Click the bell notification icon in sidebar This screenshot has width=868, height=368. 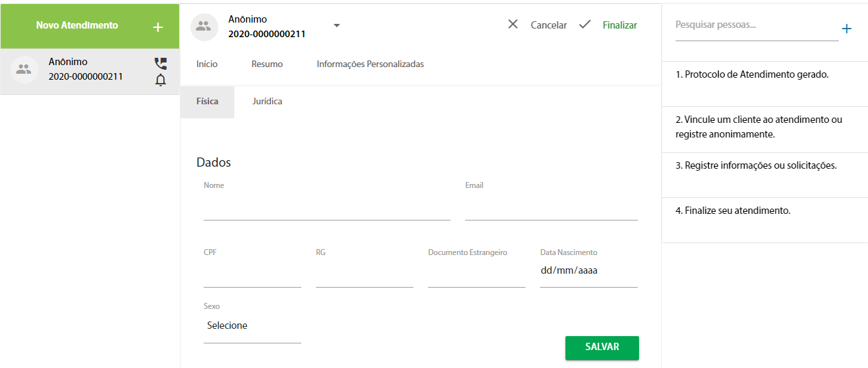click(x=161, y=80)
